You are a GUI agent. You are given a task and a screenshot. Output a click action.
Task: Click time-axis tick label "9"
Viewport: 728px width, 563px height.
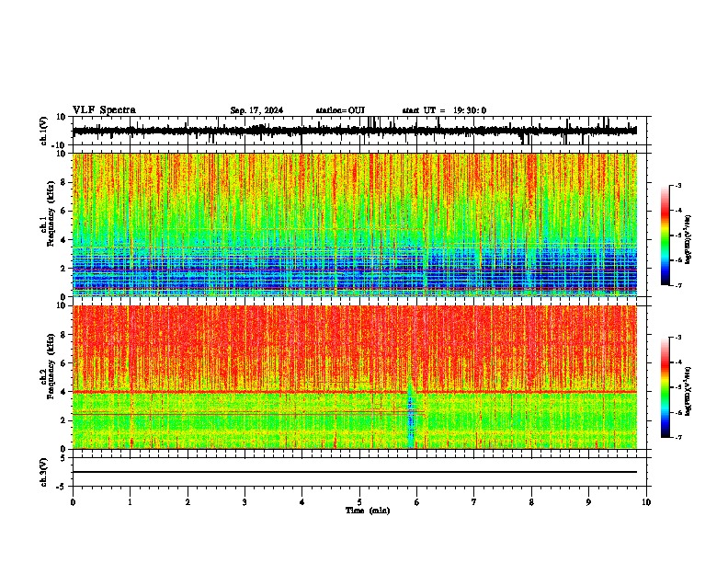click(588, 502)
